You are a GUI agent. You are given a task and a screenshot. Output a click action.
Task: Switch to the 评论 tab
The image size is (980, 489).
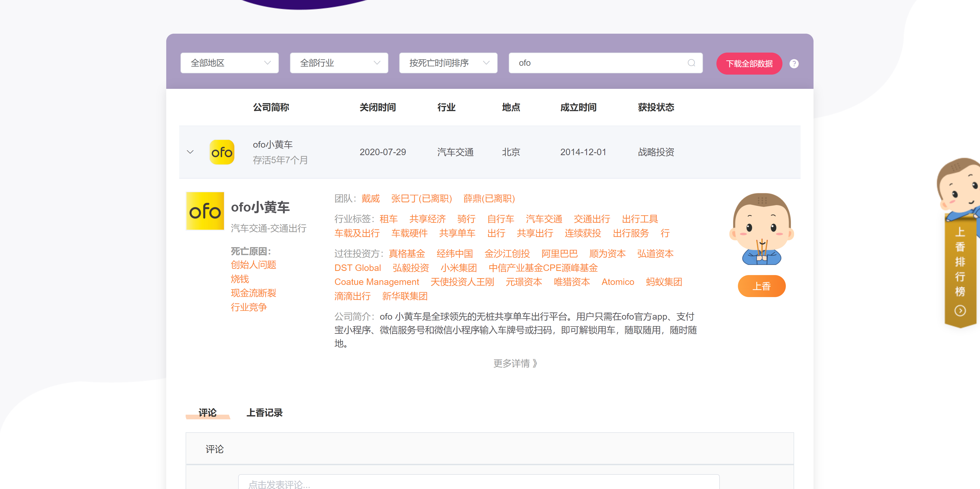(x=207, y=413)
